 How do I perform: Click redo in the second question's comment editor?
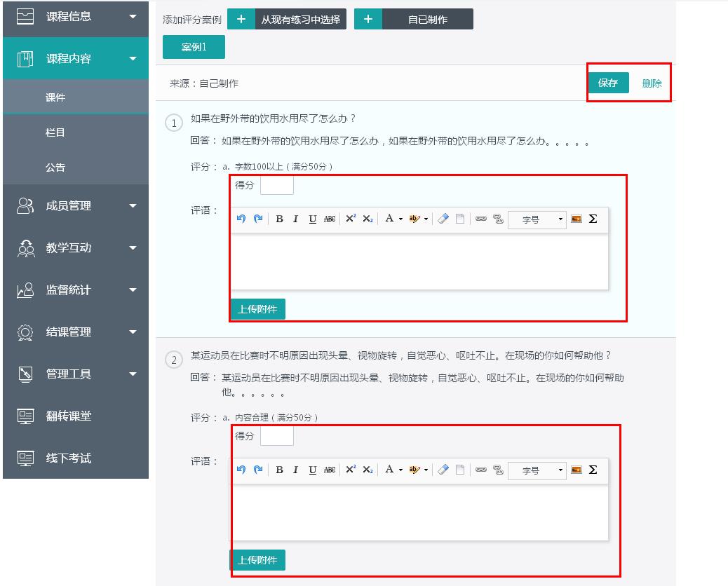pos(258,470)
